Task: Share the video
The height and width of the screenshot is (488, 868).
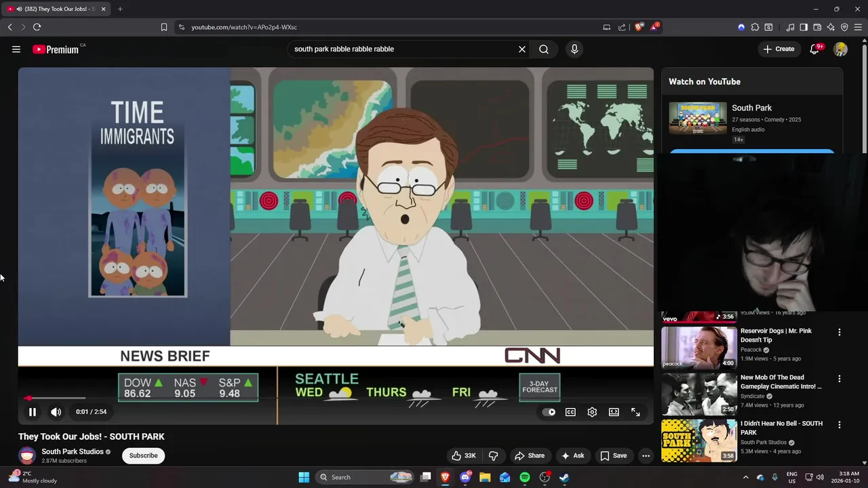Action: click(530, 455)
